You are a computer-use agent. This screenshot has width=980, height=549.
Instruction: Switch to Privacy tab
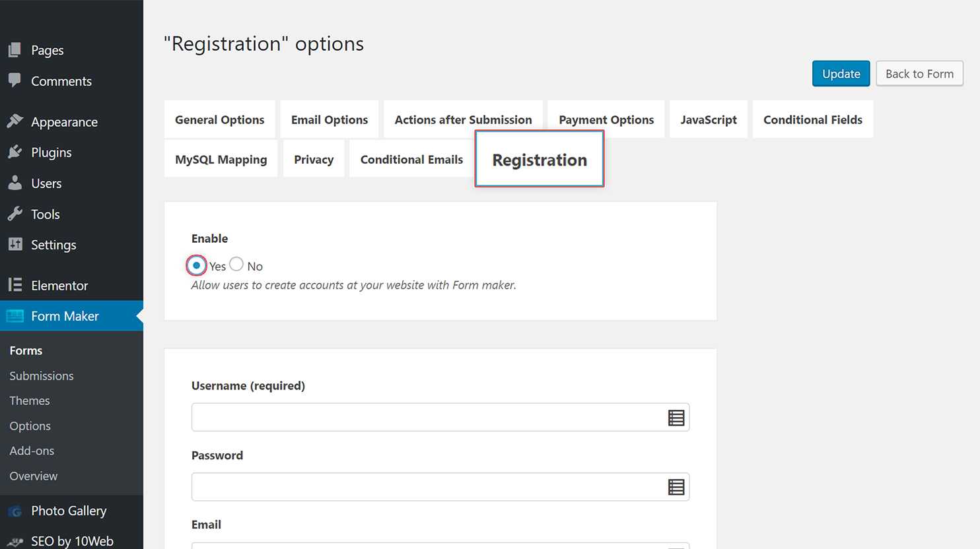click(x=314, y=159)
